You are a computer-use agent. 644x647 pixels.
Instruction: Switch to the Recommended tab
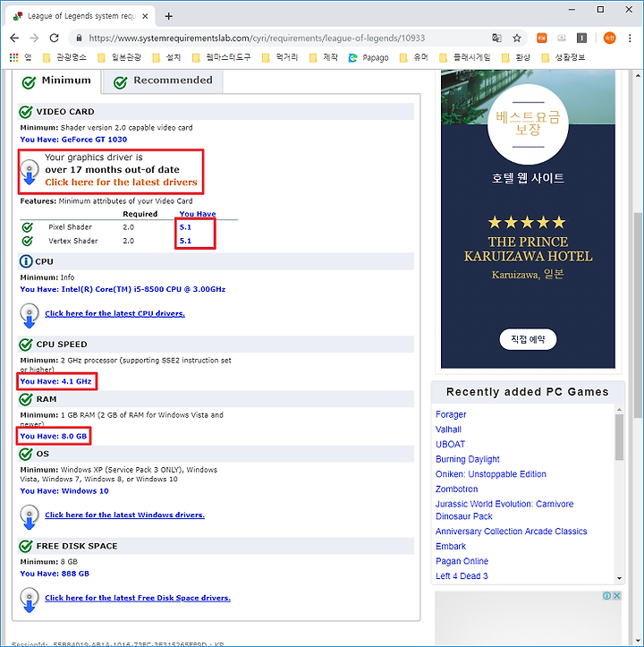pyautogui.click(x=163, y=81)
